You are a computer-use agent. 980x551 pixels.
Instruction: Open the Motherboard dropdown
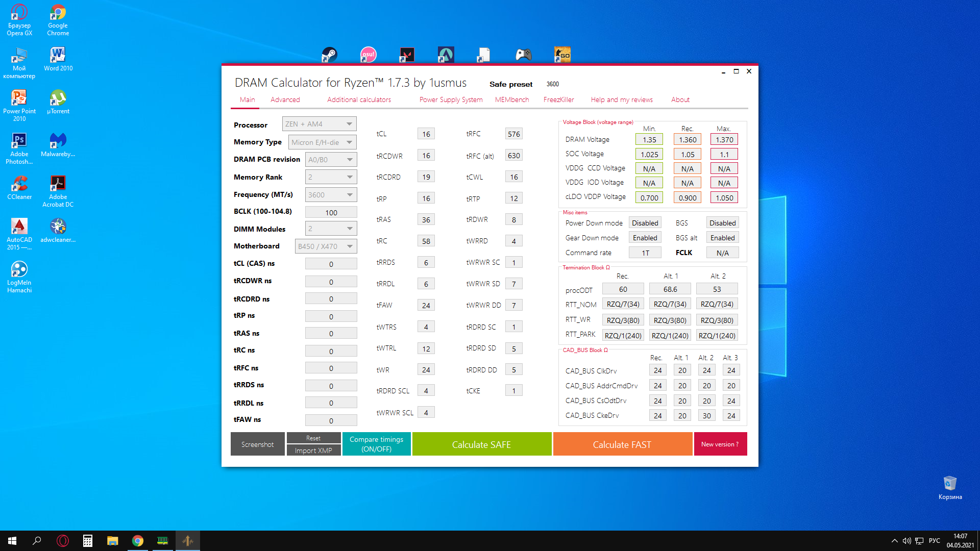pyautogui.click(x=349, y=246)
